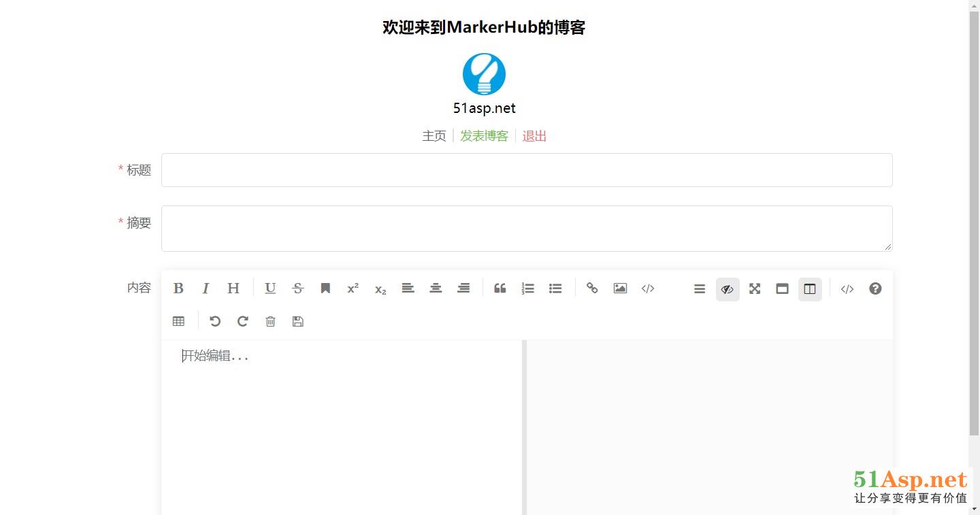980x515 pixels.
Task: Click the red 退出 logout link
Action: pos(534,136)
